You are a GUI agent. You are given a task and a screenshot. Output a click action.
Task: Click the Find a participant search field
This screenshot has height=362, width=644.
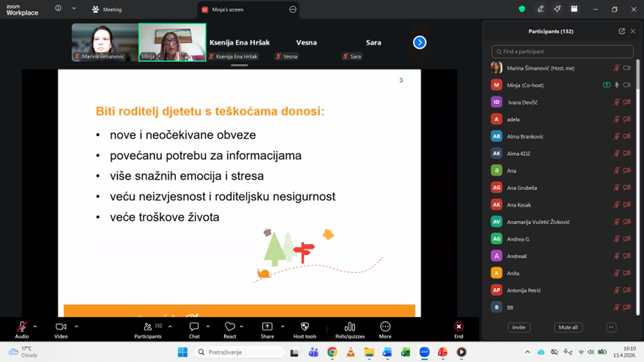562,52
